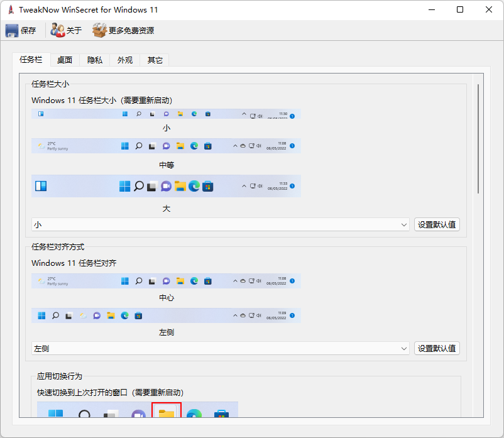Open the 关于 about dialog via its icon

coord(57,30)
